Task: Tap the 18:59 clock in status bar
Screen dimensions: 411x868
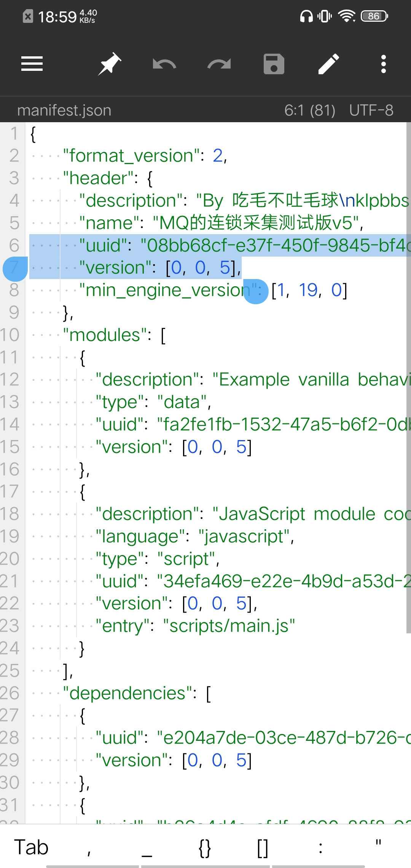Action: tap(57, 17)
